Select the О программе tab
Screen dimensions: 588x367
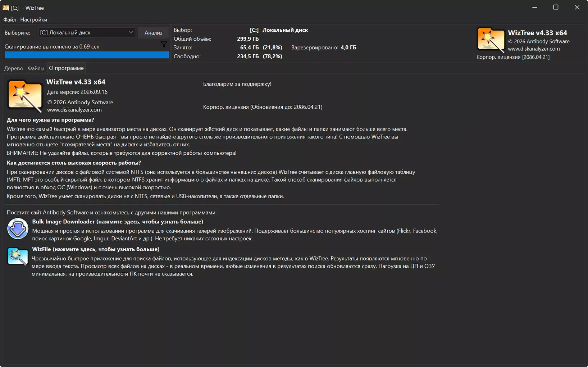[66, 68]
